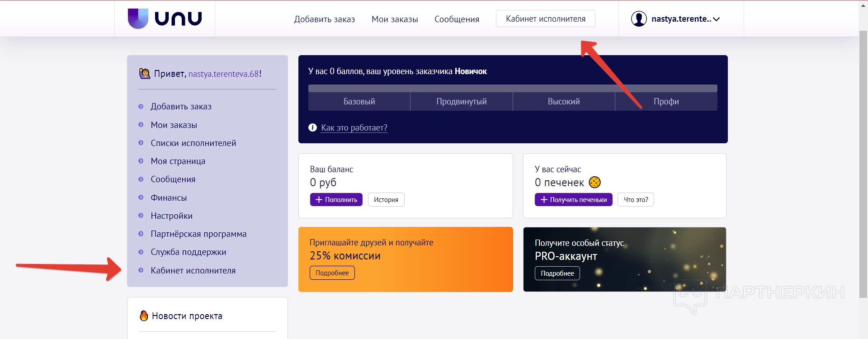
Task: Click the 'Высокий' level segment
Action: (564, 101)
